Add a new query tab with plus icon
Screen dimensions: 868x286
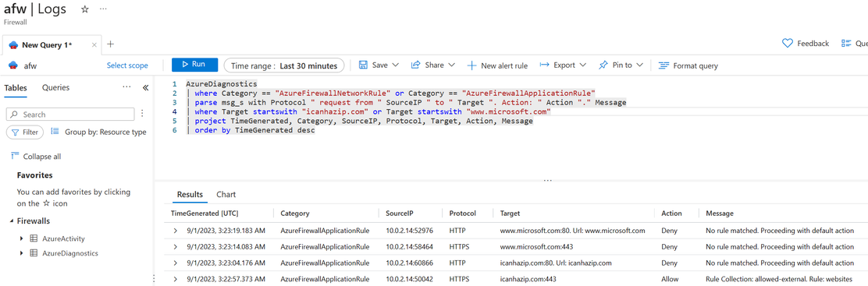110,44
